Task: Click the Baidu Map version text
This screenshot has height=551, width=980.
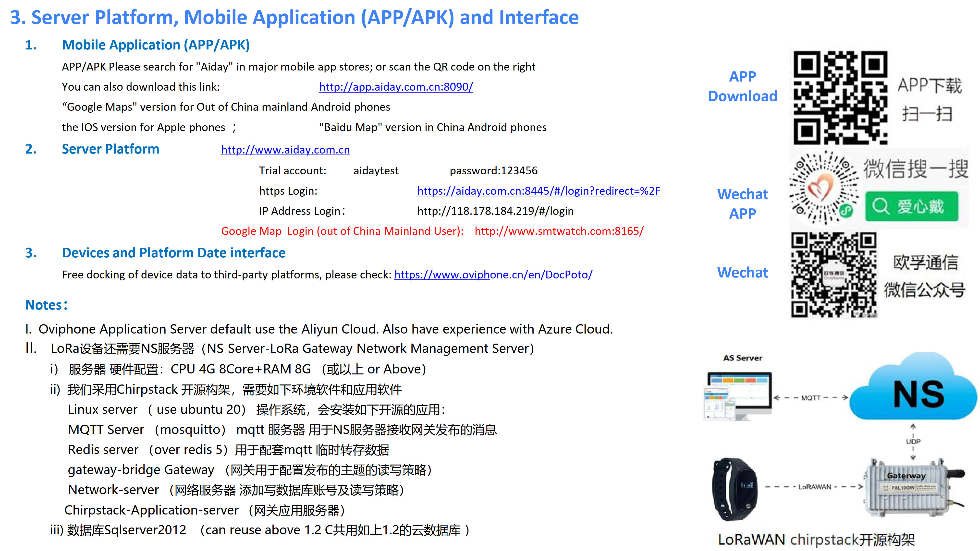Action: (433, 127)
